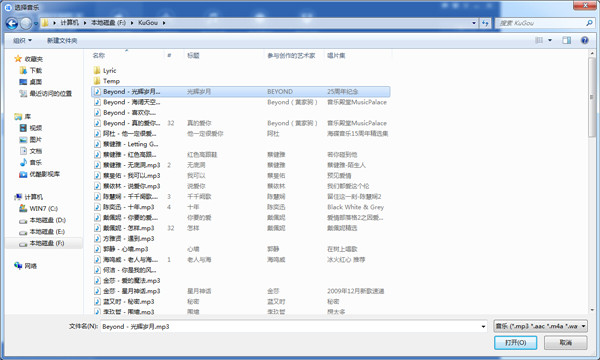Change view using the view mode icon
Screen dimensions: 600x360
coord(539,40)
